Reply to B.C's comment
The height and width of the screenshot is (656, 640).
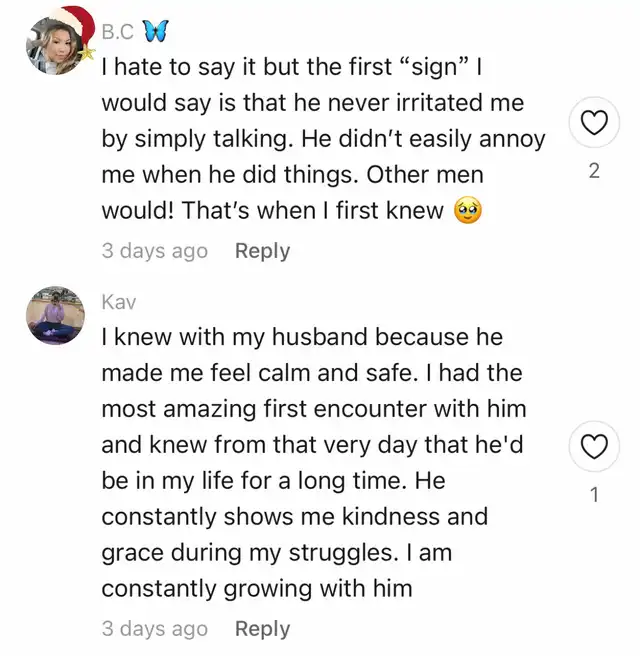262,251
